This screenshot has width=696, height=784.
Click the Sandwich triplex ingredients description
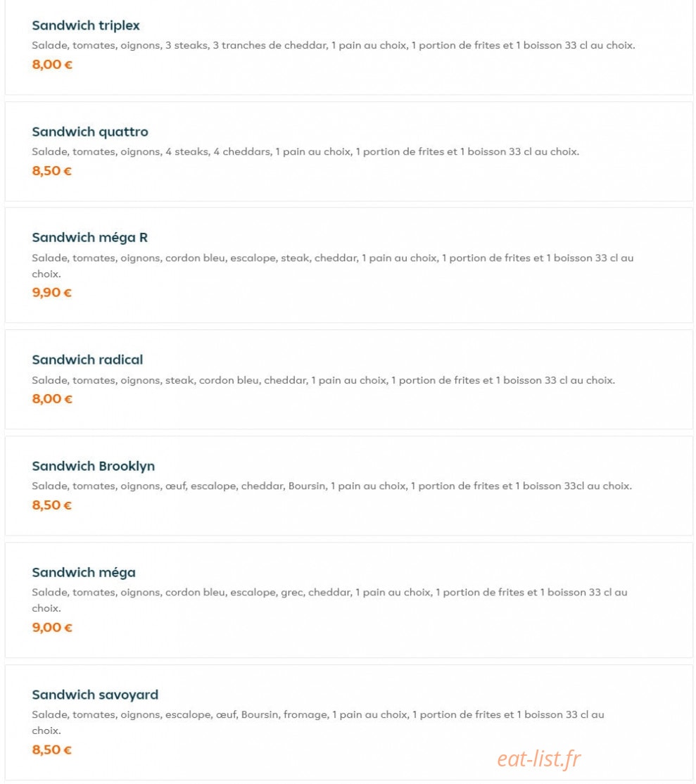coord(334,46)
